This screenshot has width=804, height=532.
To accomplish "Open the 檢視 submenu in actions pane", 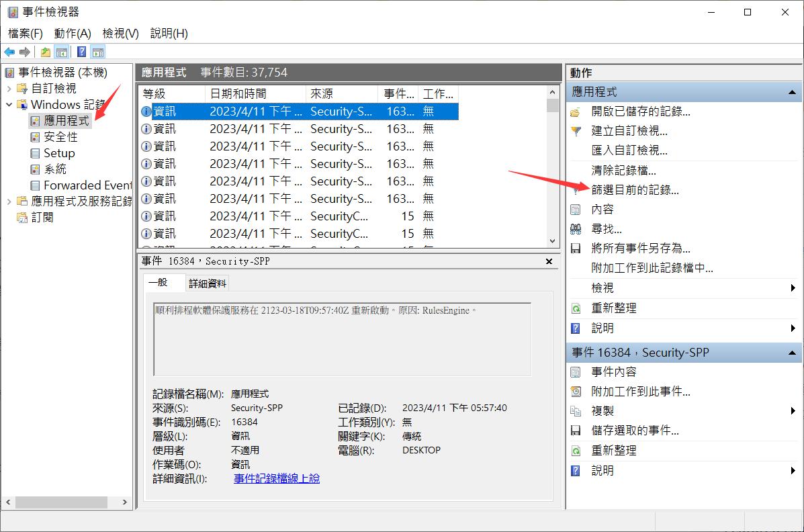I will click(793, 288).
